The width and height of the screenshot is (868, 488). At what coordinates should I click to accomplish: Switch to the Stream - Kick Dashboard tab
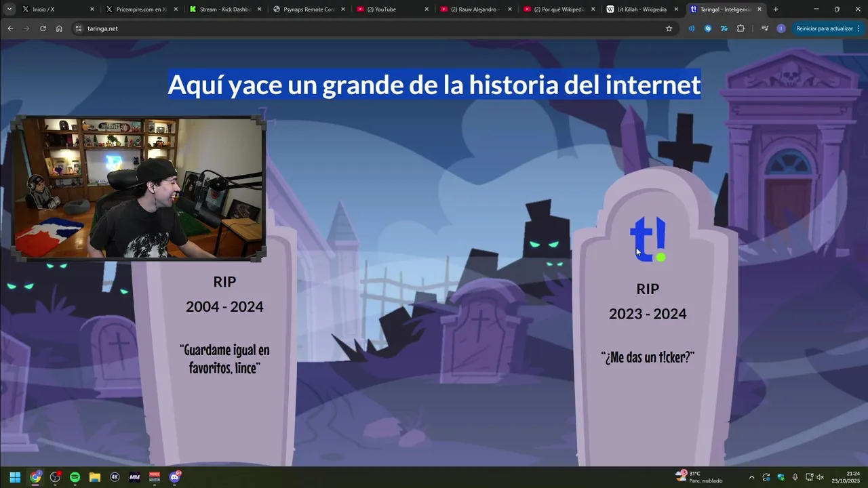pos(225,9)
